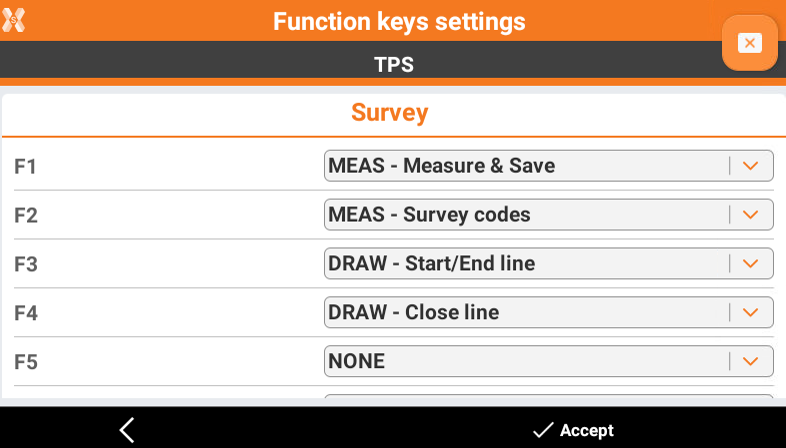Click the F1 row label
Viewport: 786px width, 448px height.
pyautogui.click(x=26, y=166)
